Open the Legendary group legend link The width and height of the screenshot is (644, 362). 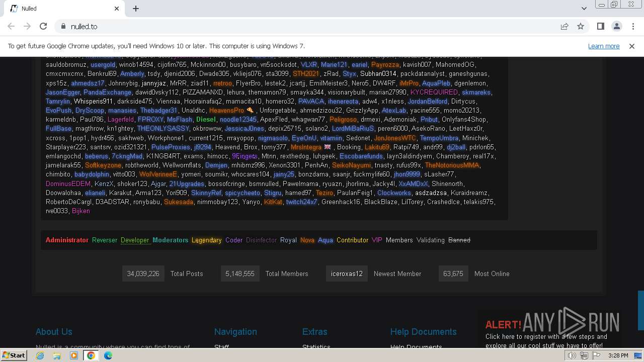(x=207, y=240)
